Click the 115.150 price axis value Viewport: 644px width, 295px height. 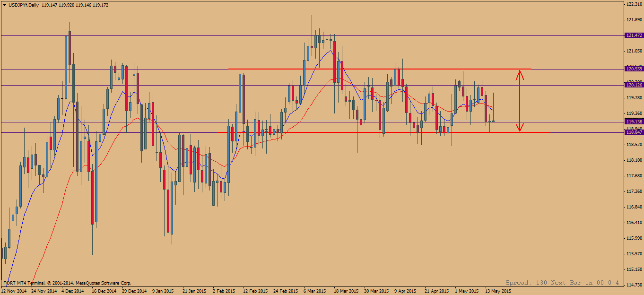click(x=634, y=269)
